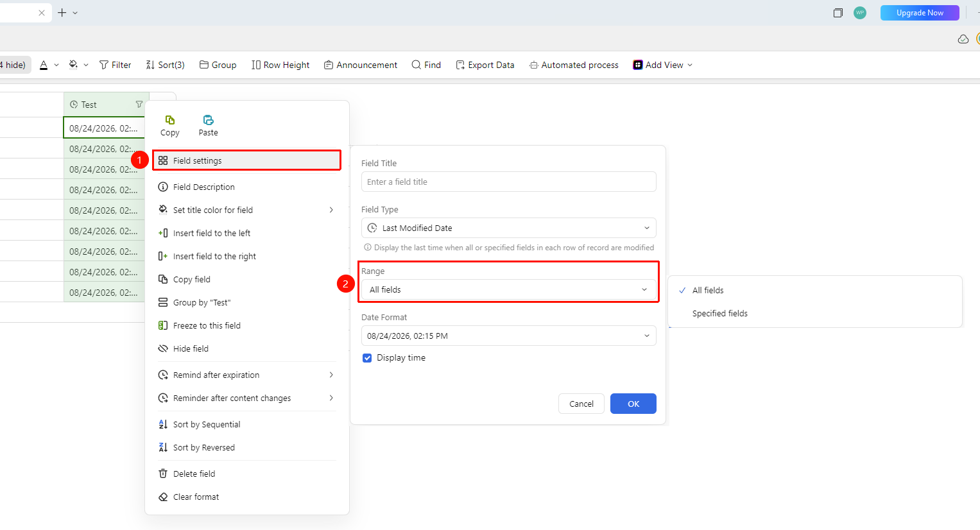Expand Remind after expiration submenu
Viewport: 980px width, 530px height.
(x=247, y=375)
